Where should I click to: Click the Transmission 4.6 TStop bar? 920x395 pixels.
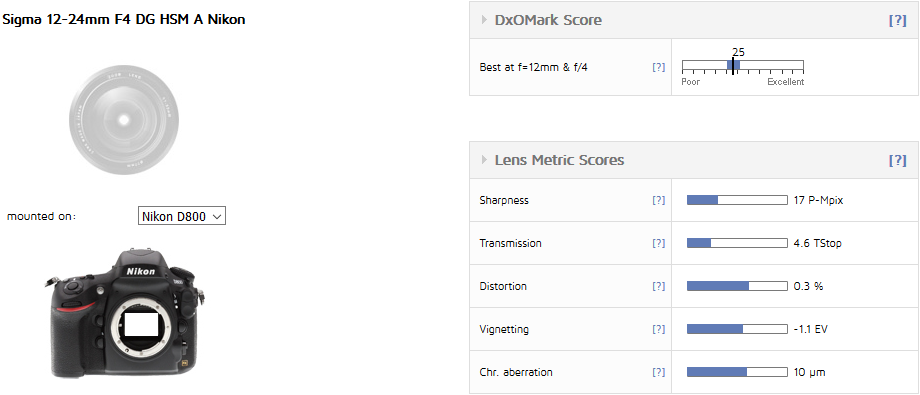737,243
